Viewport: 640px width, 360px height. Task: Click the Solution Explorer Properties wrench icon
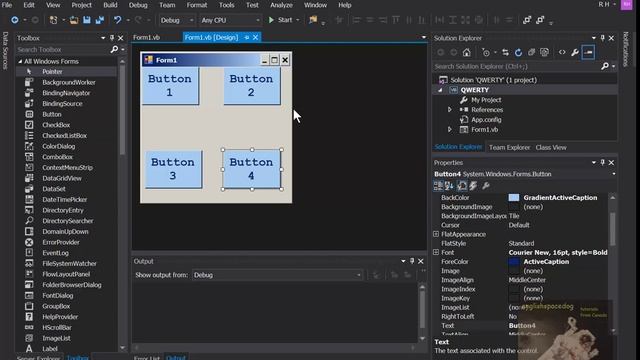[575, 52]
